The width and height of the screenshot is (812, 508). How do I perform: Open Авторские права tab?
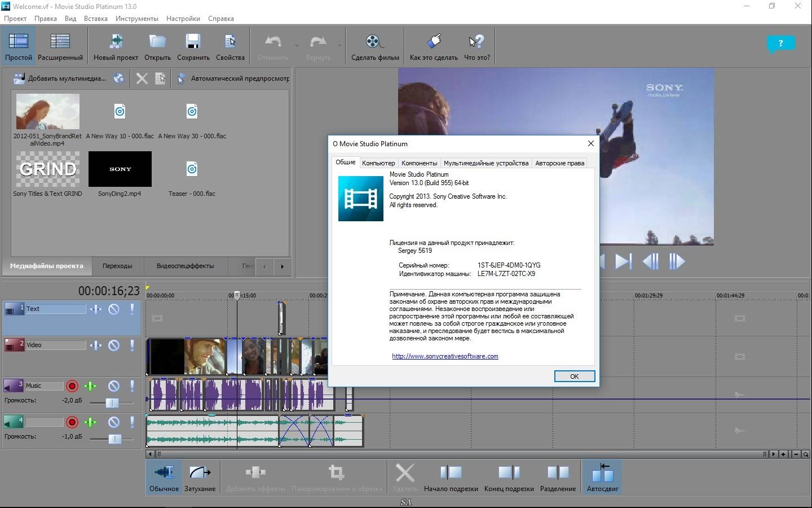pyautogui.click(x=559, y=163)
